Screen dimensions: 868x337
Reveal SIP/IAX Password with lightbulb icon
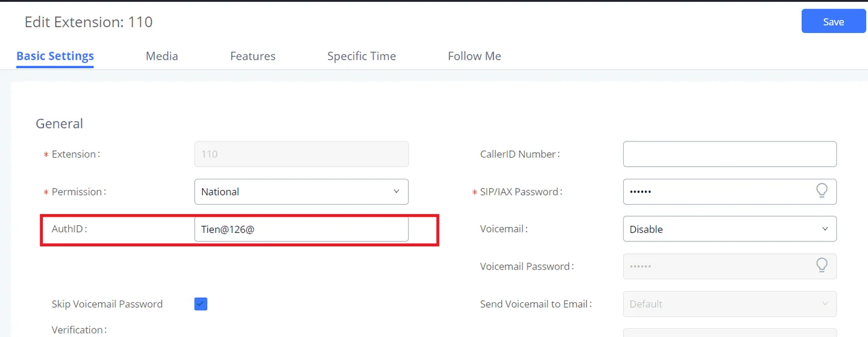coord(821,191)
